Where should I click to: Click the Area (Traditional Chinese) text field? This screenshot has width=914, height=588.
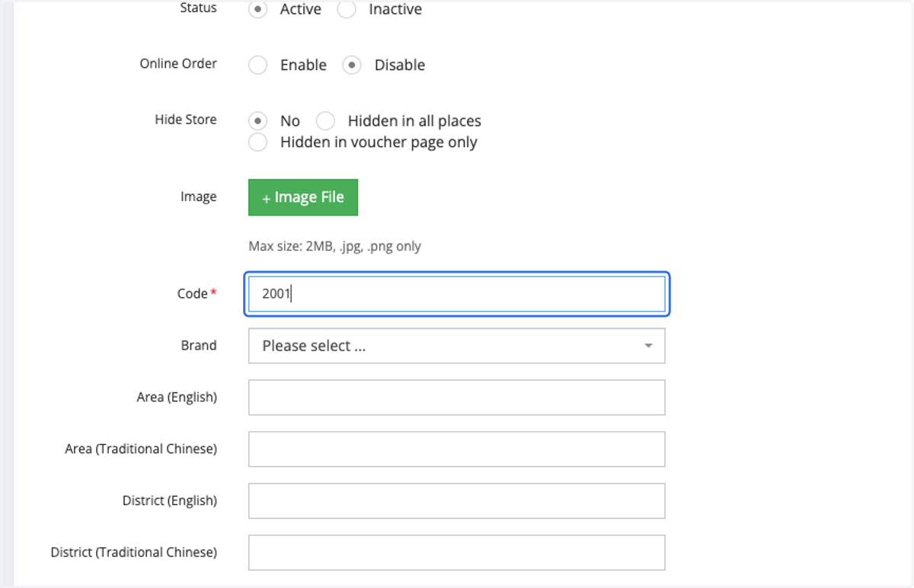457,449
